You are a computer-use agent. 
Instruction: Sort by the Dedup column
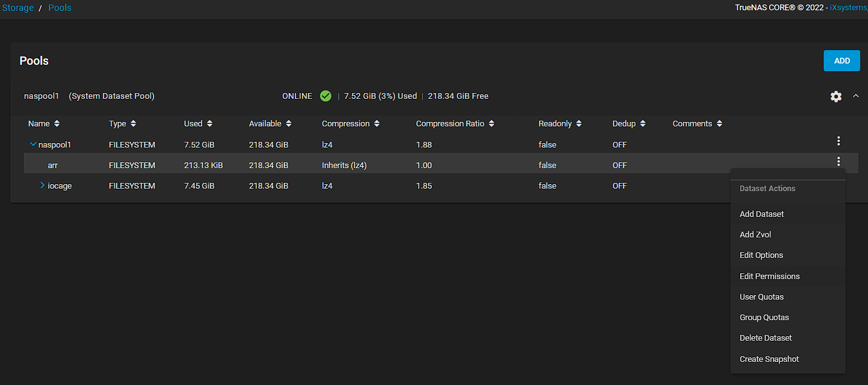[629, 124]
